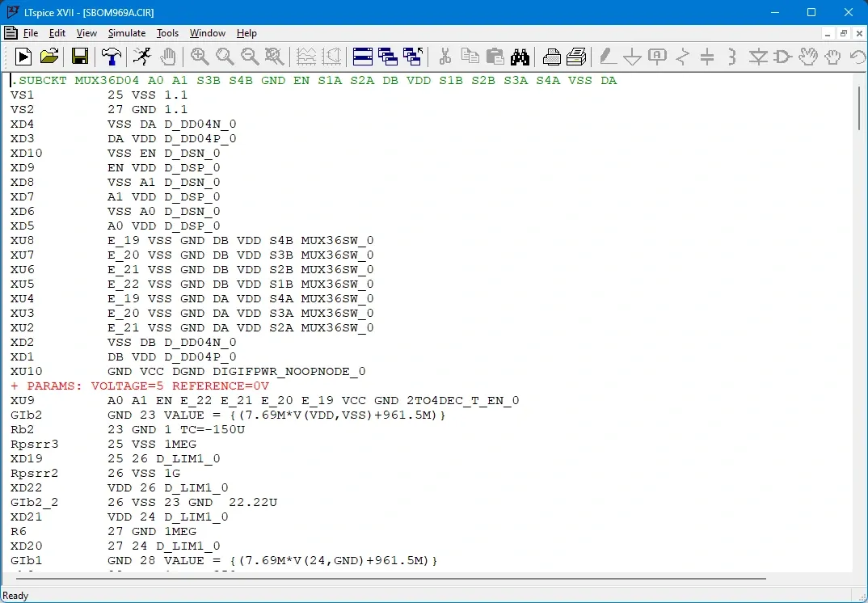Open a file with the folder icon
The width and height of the screenshot is (868, 603).
[49, 57]
